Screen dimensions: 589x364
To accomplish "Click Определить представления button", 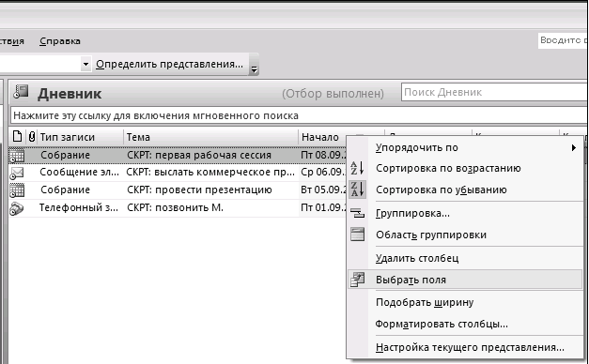I will pyautogui.click(x=169, y=64).
